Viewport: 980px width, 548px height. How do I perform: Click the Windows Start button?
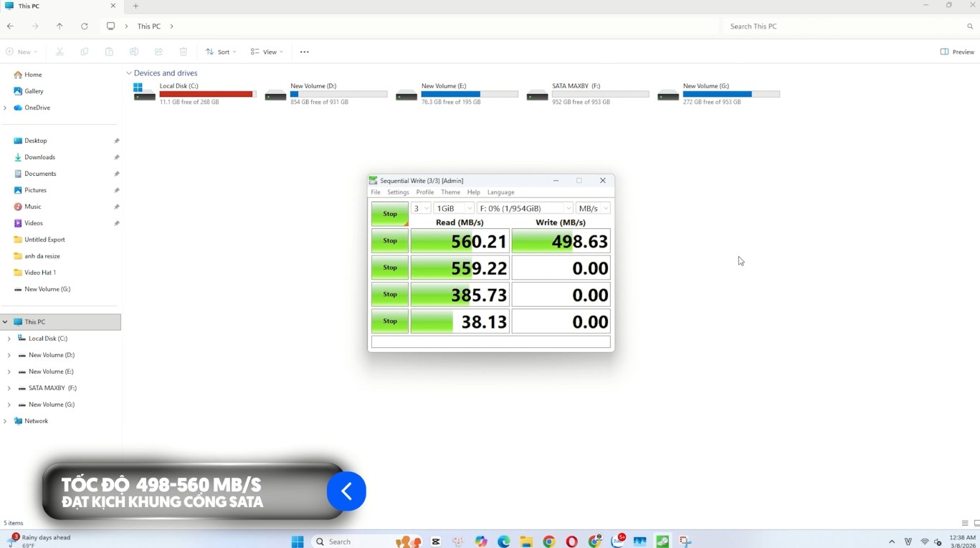(298, 542)
